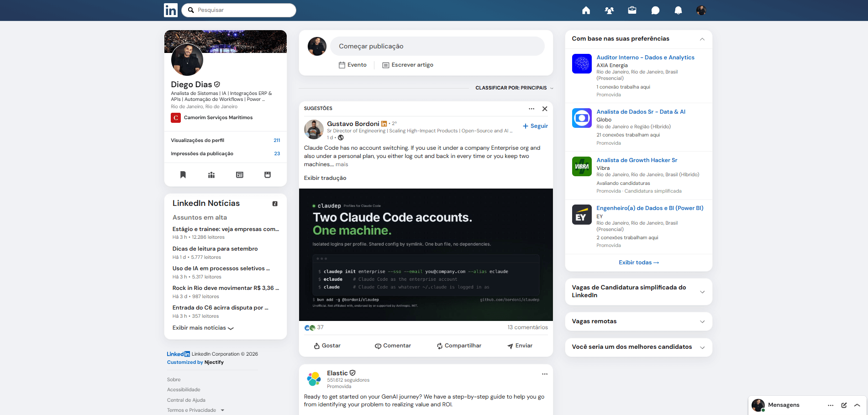This screenshot has height=415, width=868.
Task: Open the Engenheiro(a) de Dados e BI job
Action: coord(650,208)
